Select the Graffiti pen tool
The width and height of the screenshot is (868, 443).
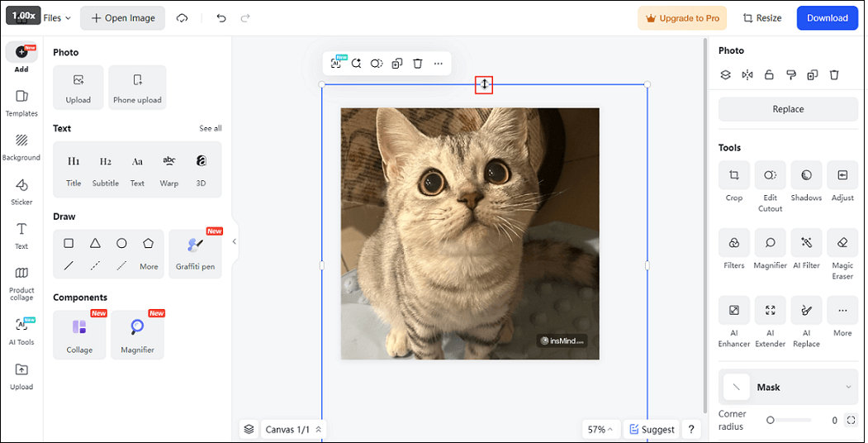pos(196,254)
